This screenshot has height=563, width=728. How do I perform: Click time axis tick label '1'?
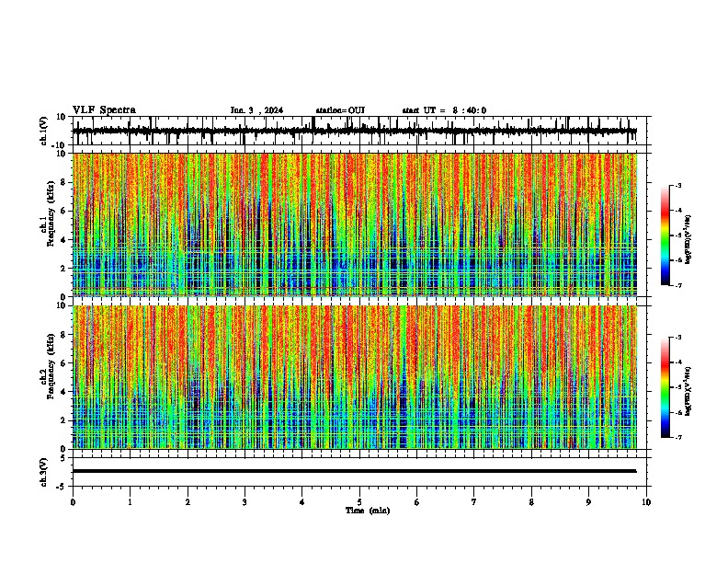pyautogui.click(x=130, y=502)
